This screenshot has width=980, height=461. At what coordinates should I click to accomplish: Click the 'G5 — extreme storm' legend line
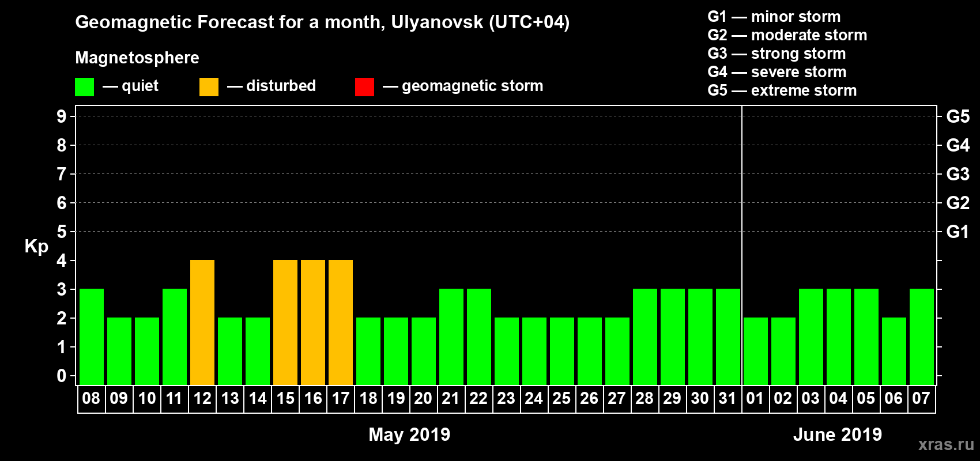tap(782, 90)
